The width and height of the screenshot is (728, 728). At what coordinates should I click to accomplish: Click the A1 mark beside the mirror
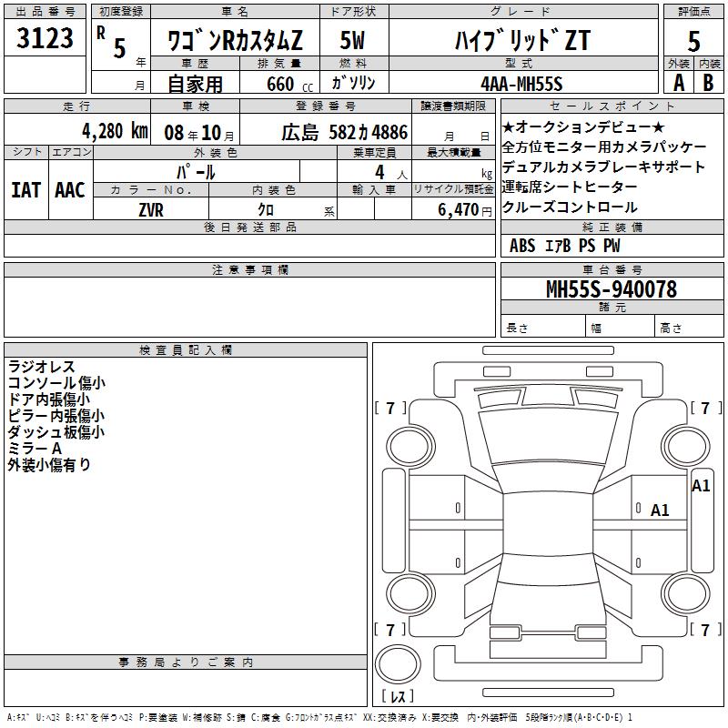pyautogui.click(x=701, y=486)
